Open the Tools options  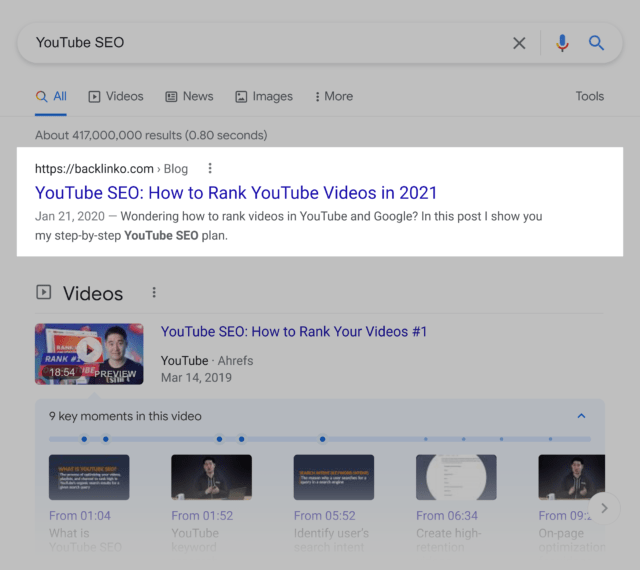[x=589, y=97]
